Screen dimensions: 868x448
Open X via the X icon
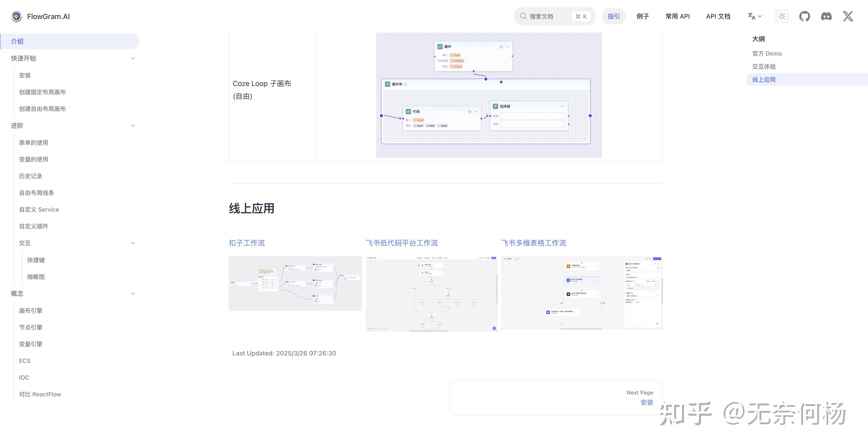[848, 16]
